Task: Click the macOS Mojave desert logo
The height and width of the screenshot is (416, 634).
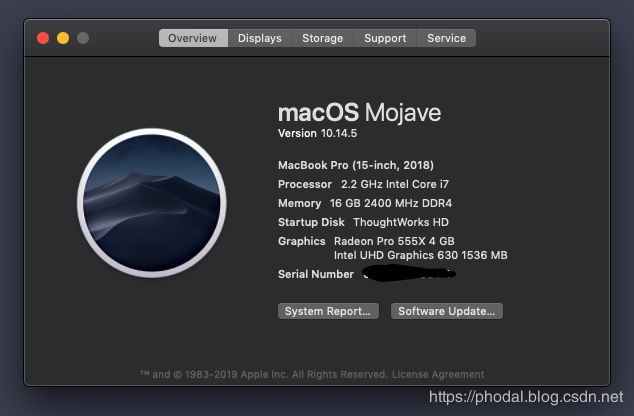Action: click(152, 203)
